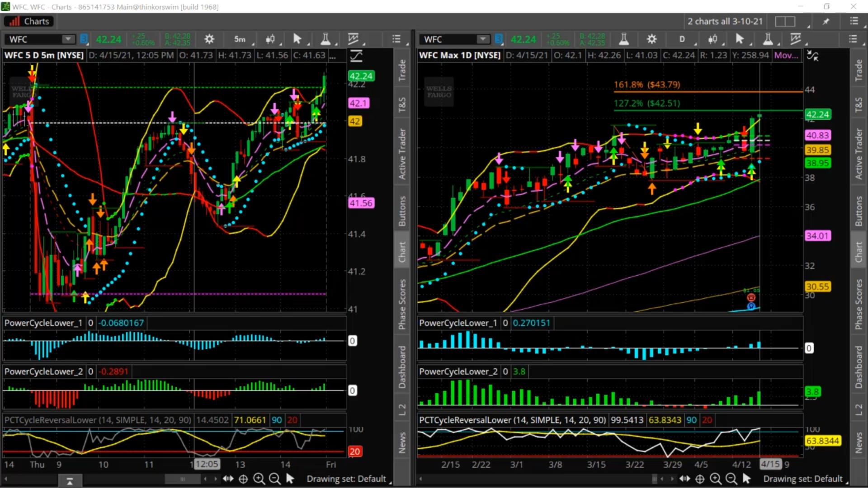Open the D timeframe selector on right chart
The width and height of the screenshot is (868, 488).
point(682,39)
